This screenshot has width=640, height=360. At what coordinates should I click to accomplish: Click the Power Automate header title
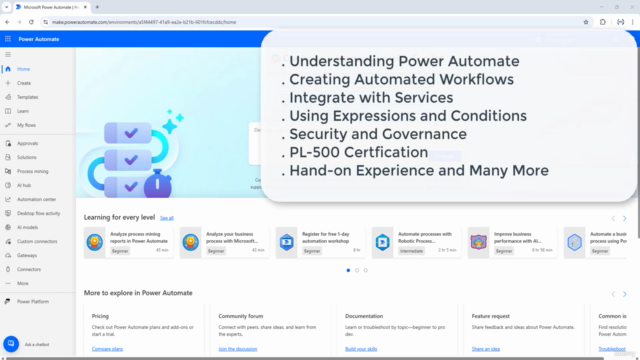[x=39, y=39]
